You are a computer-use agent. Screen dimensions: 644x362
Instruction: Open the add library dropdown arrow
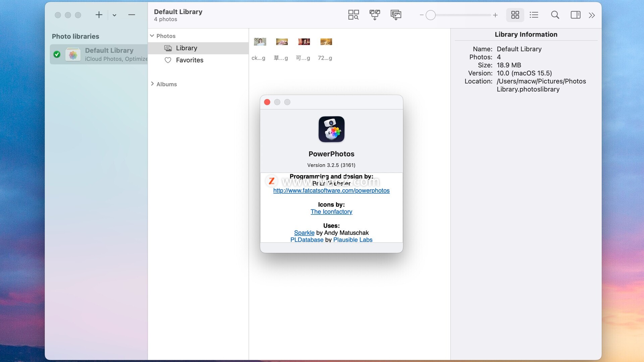(x=114, y=15)
